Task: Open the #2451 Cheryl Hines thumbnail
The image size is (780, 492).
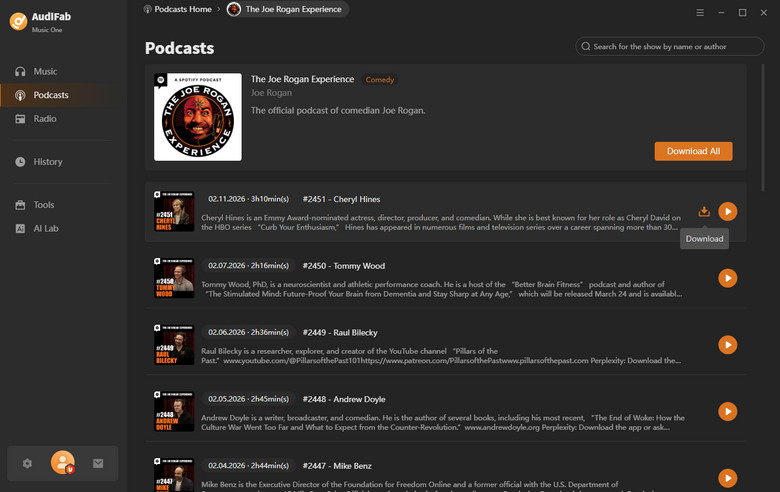Action: click(x=174, y=211)
